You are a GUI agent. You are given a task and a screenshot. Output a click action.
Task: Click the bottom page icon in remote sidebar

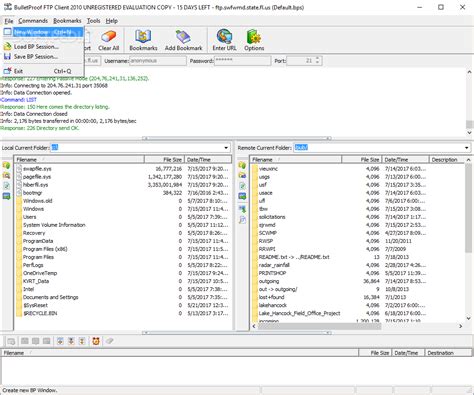click(242, 220)
